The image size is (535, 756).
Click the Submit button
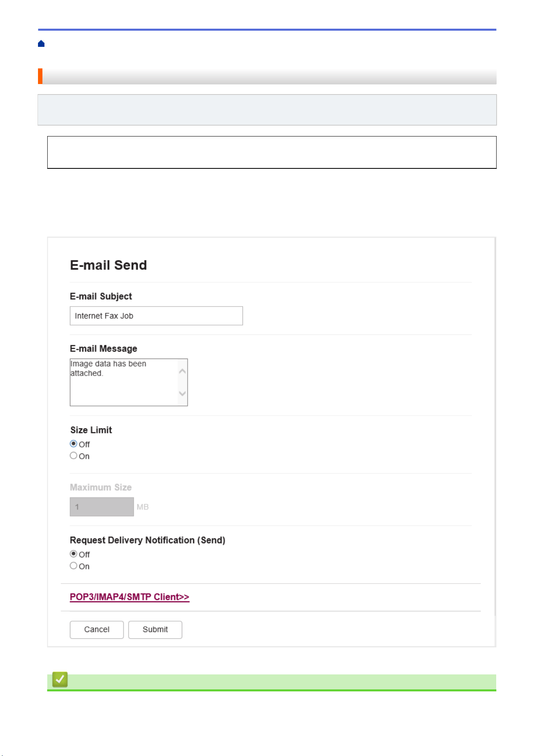pyautogui.click(x=155, y=630)
